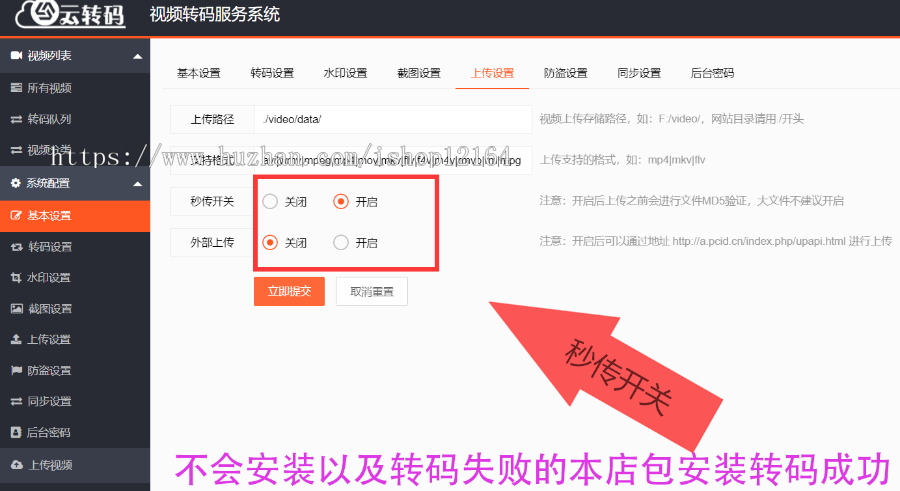Click the cloud icon for 上传视频 in sidebar
This screenshot has width=900, height=491.
click(x=16, y=465)
